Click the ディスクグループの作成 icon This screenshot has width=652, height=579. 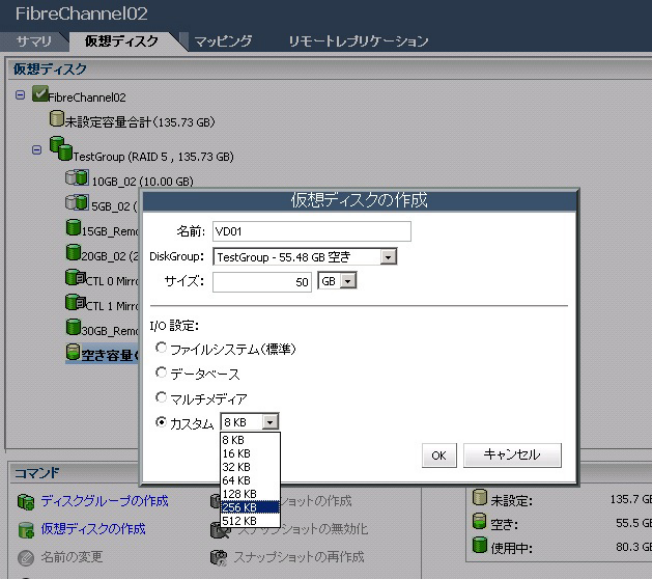tap(26, 502)
